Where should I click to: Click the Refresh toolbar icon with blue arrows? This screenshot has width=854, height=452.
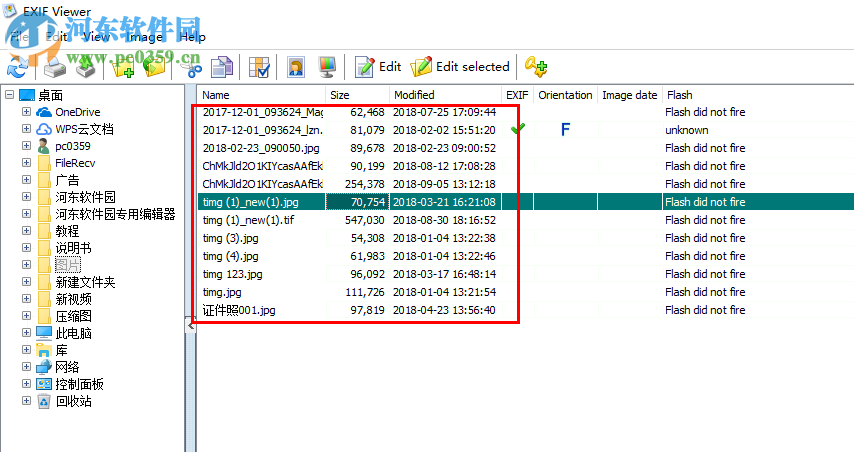coord(17,67)
